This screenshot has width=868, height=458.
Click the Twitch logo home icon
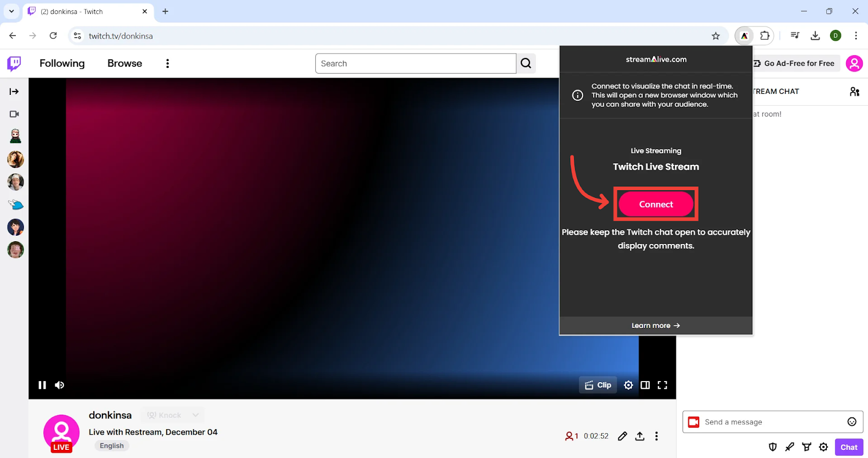click(14, 63)
